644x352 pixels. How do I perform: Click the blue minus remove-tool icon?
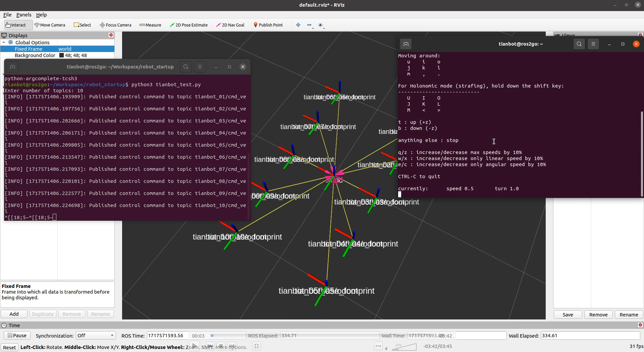point(309,25)
